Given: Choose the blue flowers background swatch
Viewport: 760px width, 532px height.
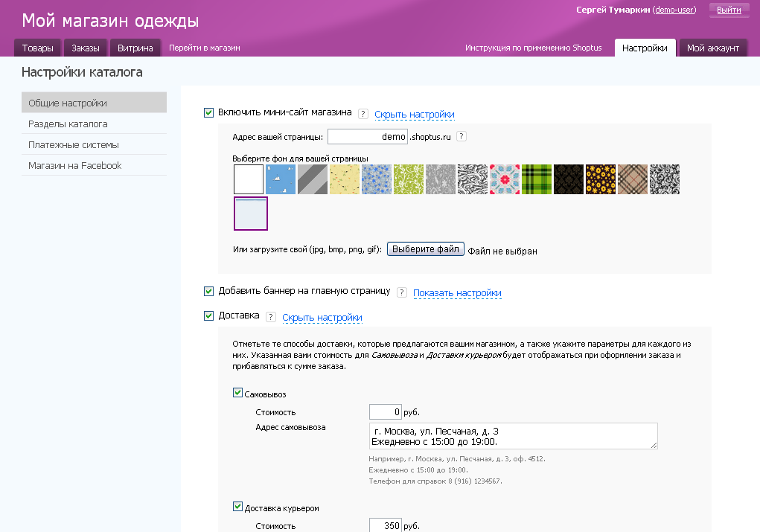Looking at the screenshot, I should pyautogui.click(x=377, y=179).
